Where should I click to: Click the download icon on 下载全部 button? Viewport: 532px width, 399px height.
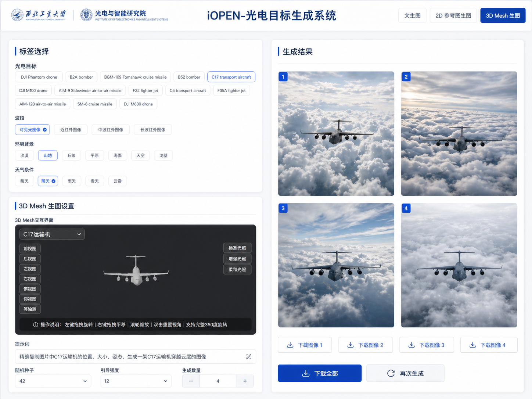306,373
